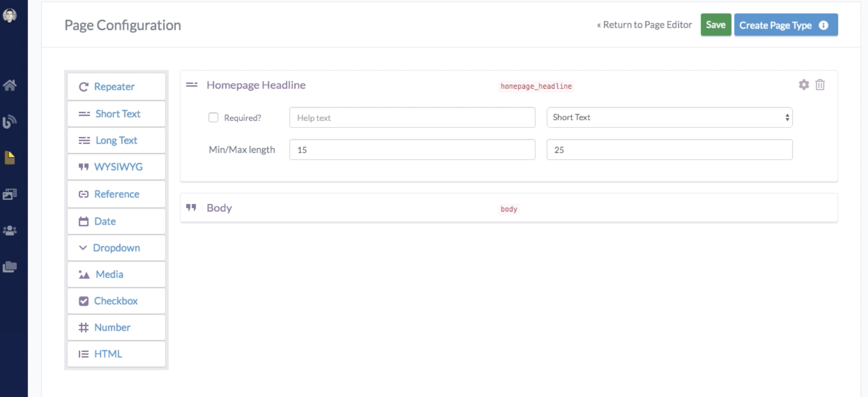Click the min length field showing 15

412,149
